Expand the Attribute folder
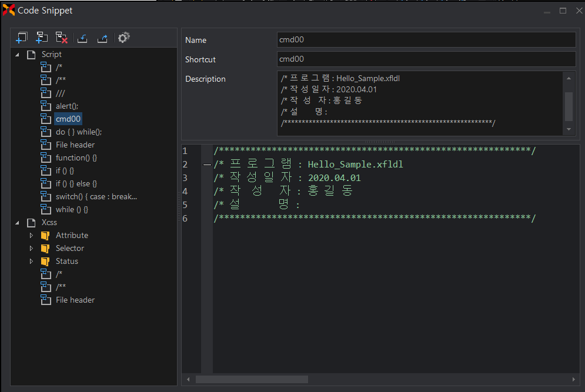This screenshot has height=392, width=585. coord(32,236)
